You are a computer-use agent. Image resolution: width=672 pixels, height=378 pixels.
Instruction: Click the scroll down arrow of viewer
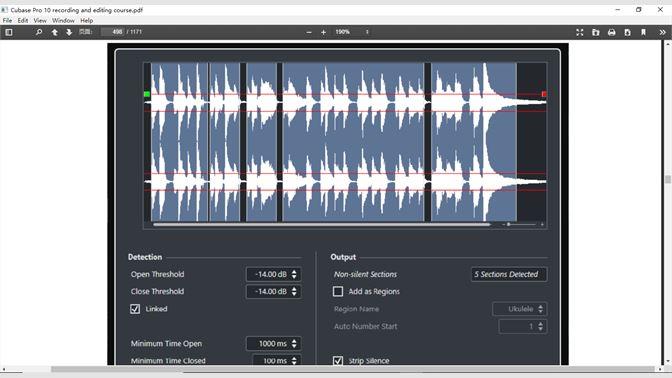tap(668, 362)
